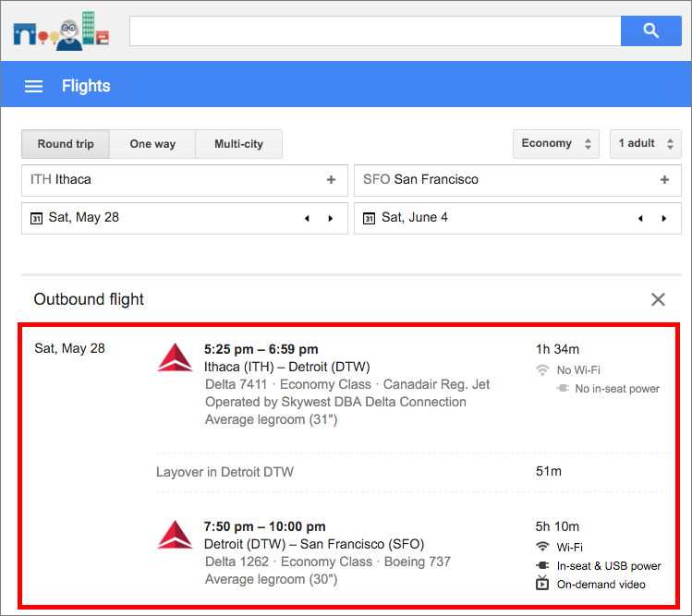The height and width of the screenshot is (616, 692).
Task: Click the 1h 34m duration
Action: pyautogui.click(x=557, y=349)
